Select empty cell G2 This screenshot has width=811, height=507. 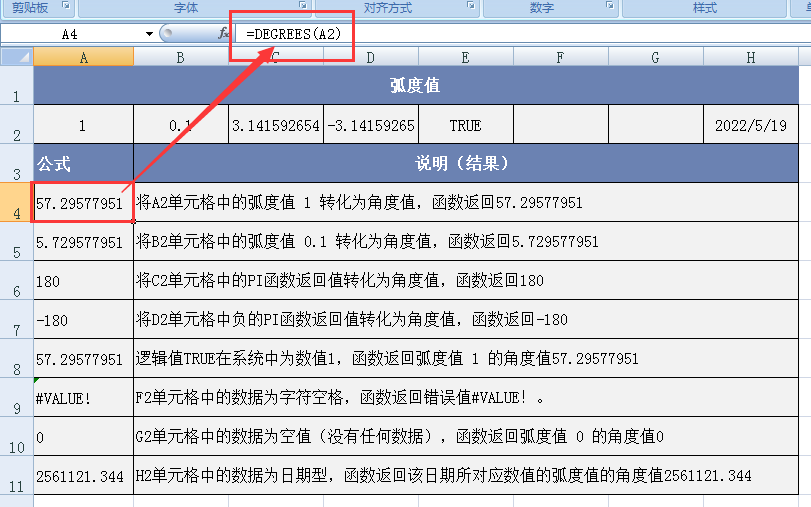[x=656, y=125]
